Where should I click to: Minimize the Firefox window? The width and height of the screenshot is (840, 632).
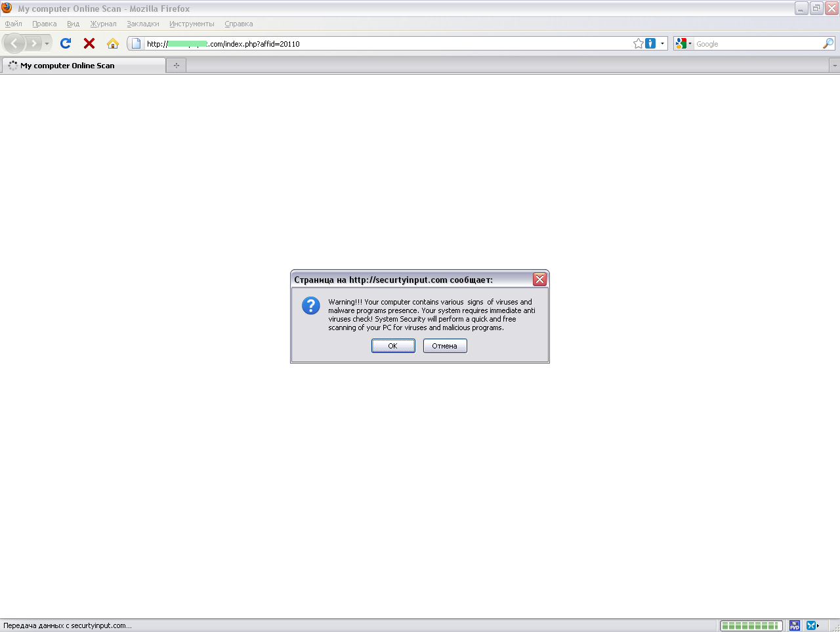[x=801, y=8]
